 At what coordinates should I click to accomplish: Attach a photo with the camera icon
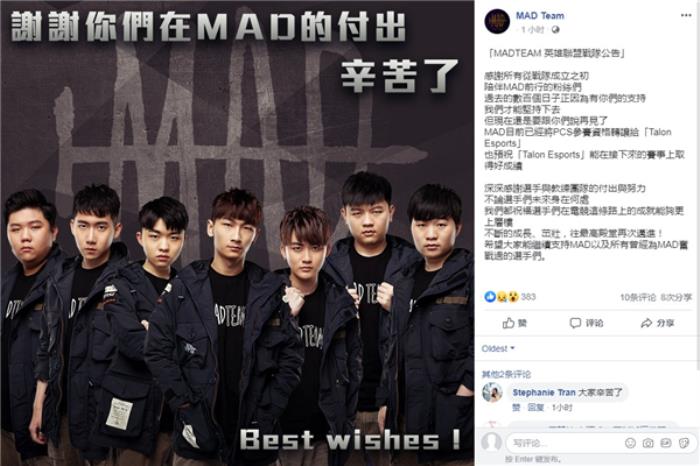pos(648,443)
